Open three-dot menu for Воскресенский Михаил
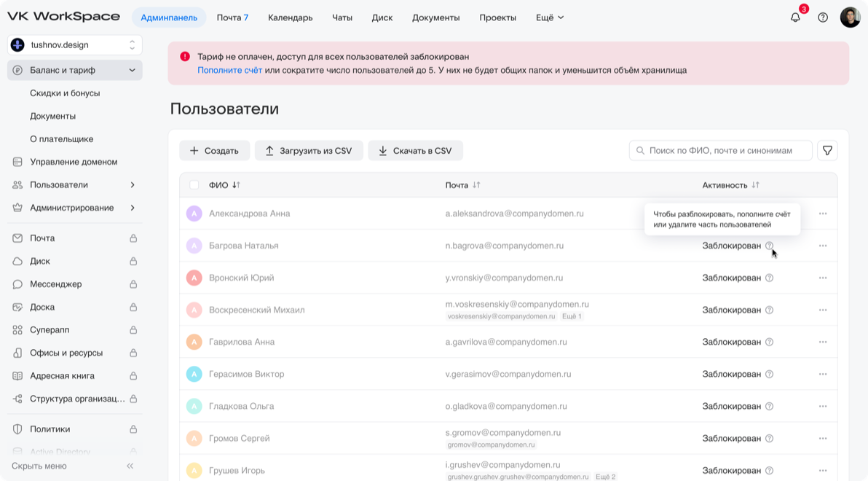The width and height of the screenshot is (868, 481). tap(823, 310)
